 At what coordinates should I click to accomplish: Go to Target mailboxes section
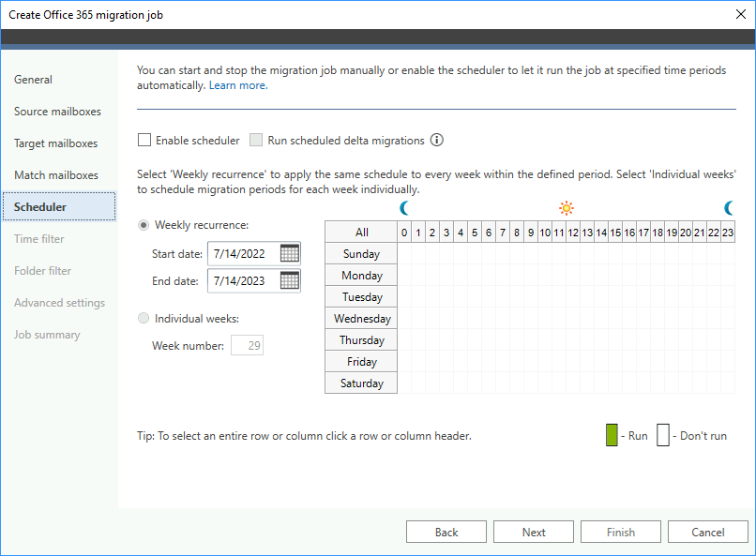[x=56, y=143]
